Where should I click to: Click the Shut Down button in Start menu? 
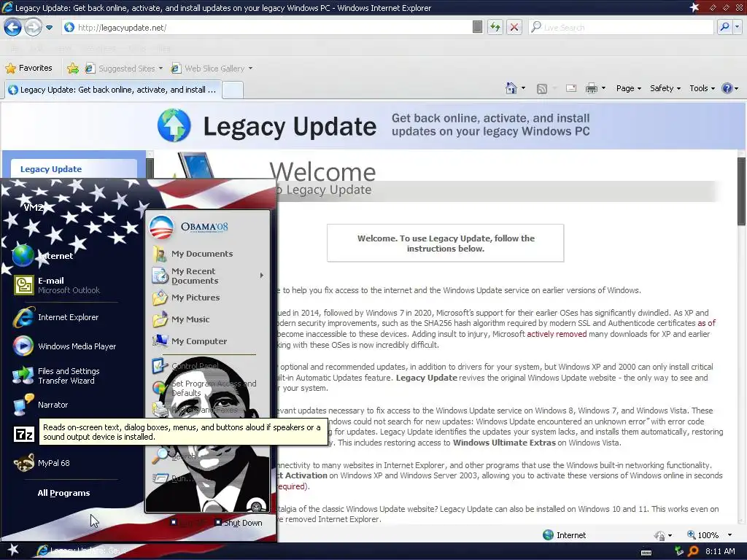(x=239, y=522)
